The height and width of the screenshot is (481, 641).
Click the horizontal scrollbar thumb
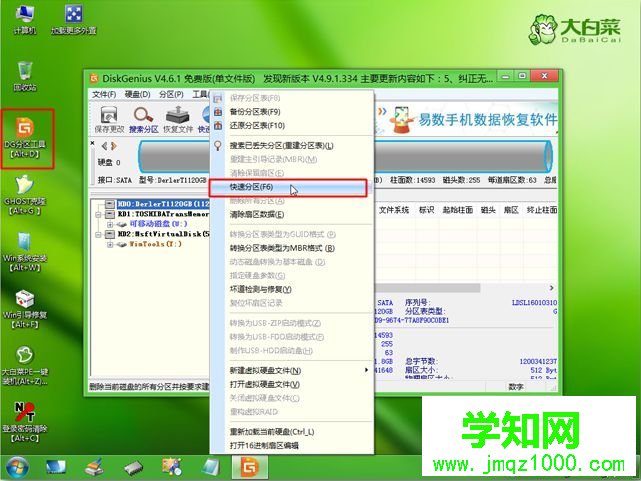(x=427, y=288)
